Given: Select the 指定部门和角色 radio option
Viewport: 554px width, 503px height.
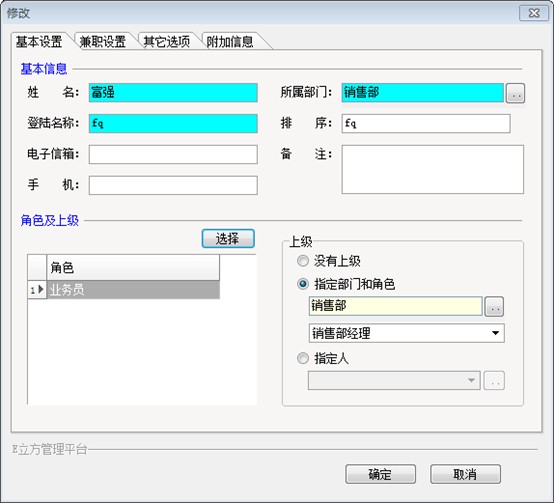Looking at the screenshot, I should click(x=346, y=284).
